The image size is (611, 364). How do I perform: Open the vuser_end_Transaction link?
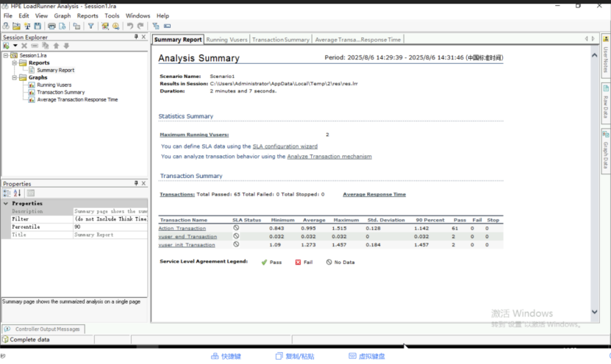pyautogui.click(x=187, y=237)
